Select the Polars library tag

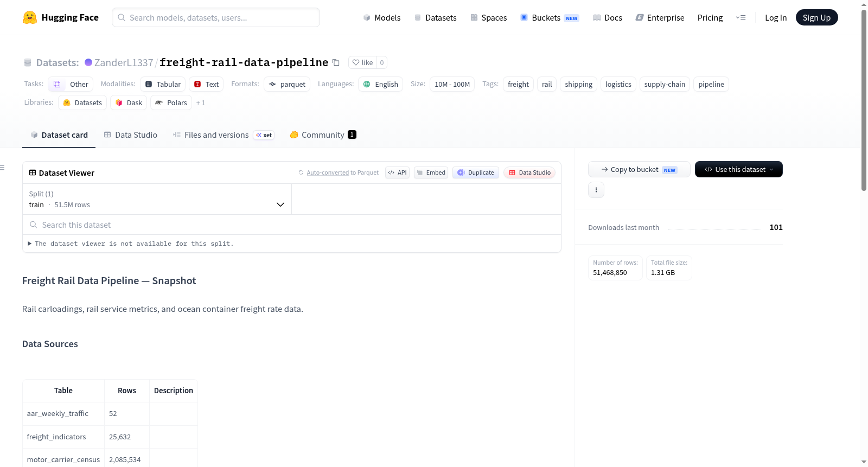(x=171, y=103)
